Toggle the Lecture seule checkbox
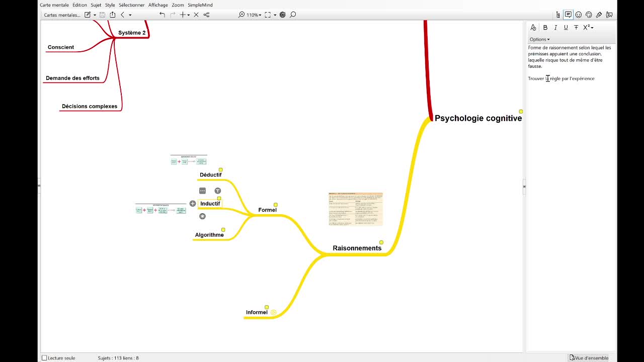This screenshot has height=362, width=644. click(44, 358)
